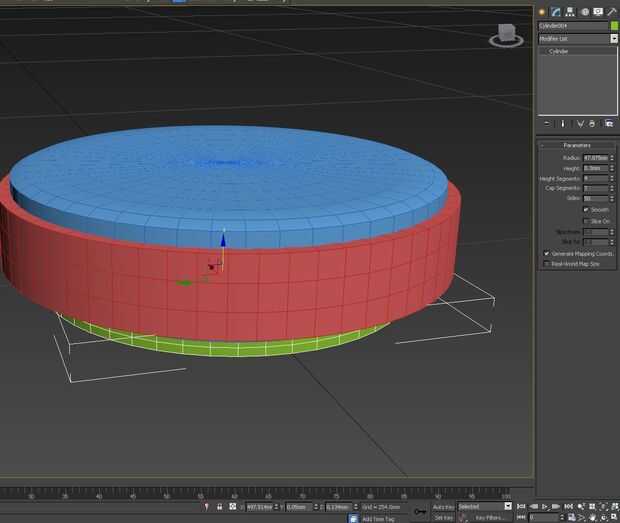620x523 pixels.
Task: Open the Display panel tab
Action: pyautogui.click(x=597, y=10)
